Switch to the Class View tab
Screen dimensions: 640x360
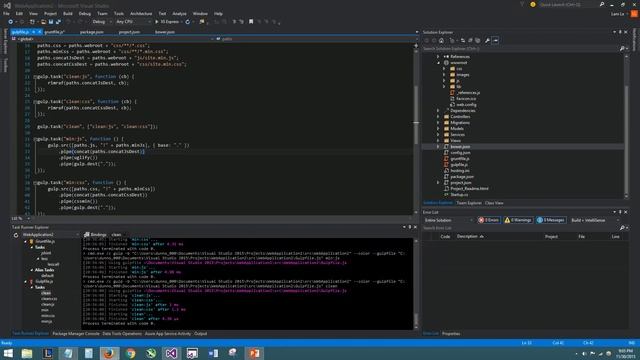tap(494, 203)
